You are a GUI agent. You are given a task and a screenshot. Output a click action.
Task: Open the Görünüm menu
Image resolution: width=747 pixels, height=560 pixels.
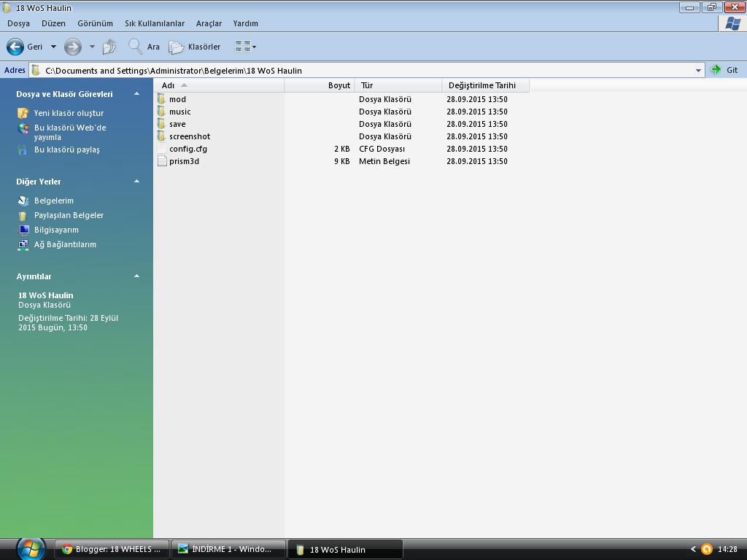[x=96, y=23]
